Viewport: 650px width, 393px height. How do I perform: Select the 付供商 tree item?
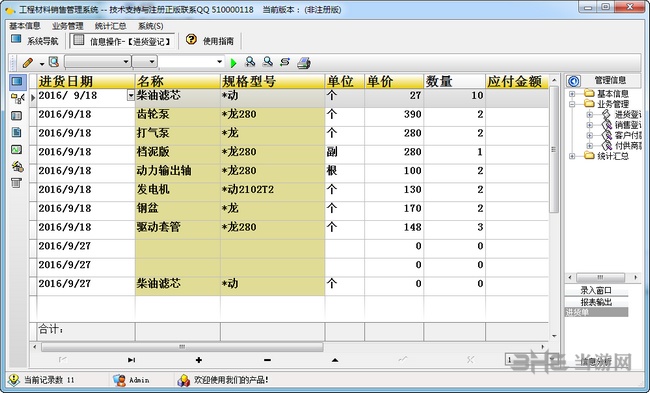628,146
